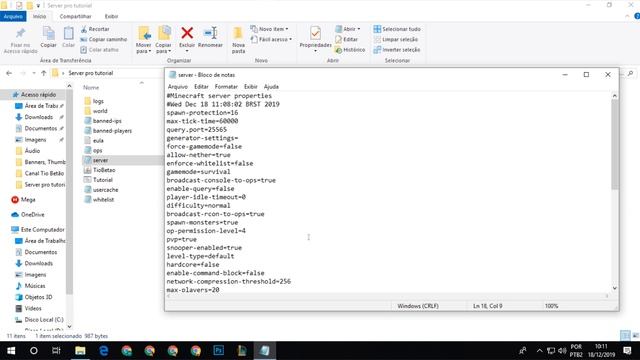Open recent locations dropdown arrow
The width and height of the screenshot is (640, 360).
pos(34,73)
